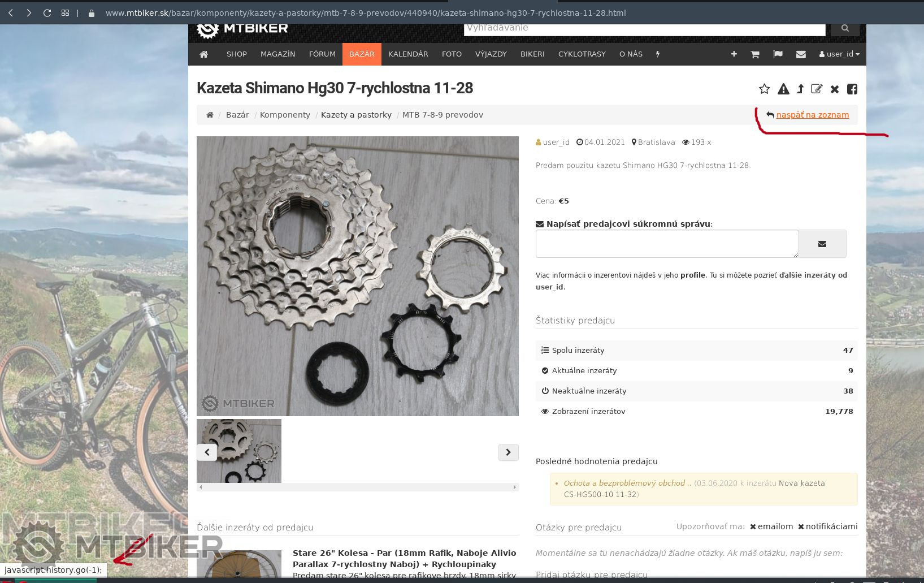924x583 pixels.
Task: Show next gallery thumbnail with right chevron
Action: click(x=508, y=452)
